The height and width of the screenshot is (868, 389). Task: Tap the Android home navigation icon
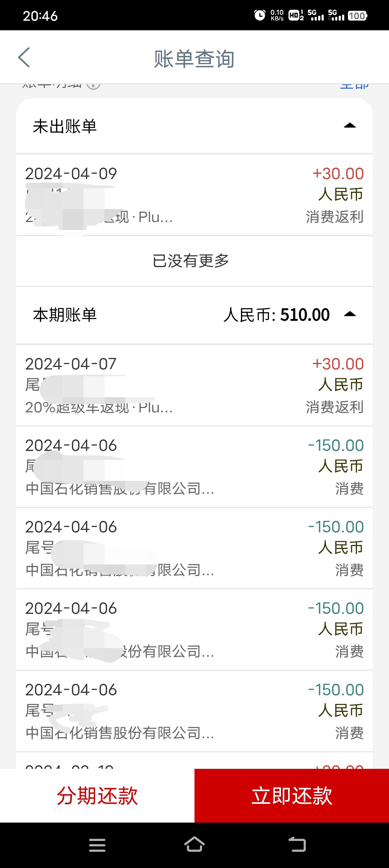click(194, 845)
